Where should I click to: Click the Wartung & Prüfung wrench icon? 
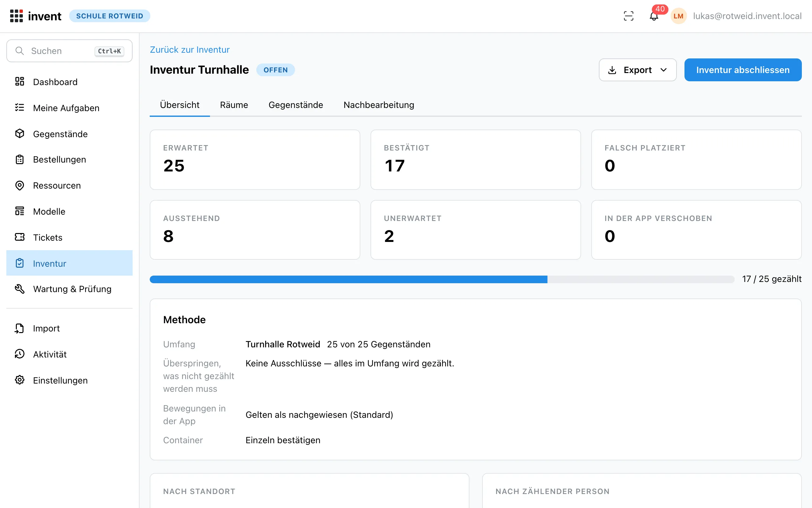19,289
